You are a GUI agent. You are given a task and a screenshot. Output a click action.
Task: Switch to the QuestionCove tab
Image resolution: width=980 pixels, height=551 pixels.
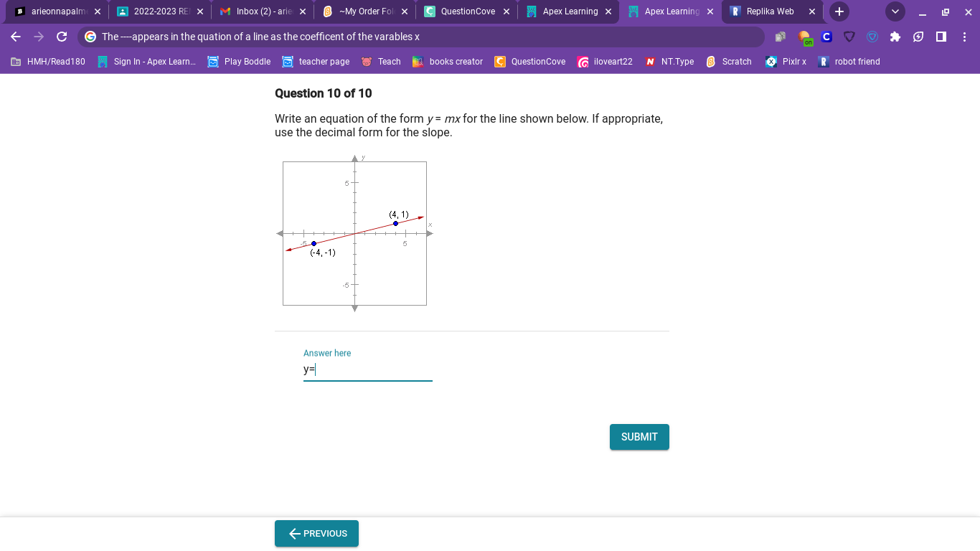[467, 11]
